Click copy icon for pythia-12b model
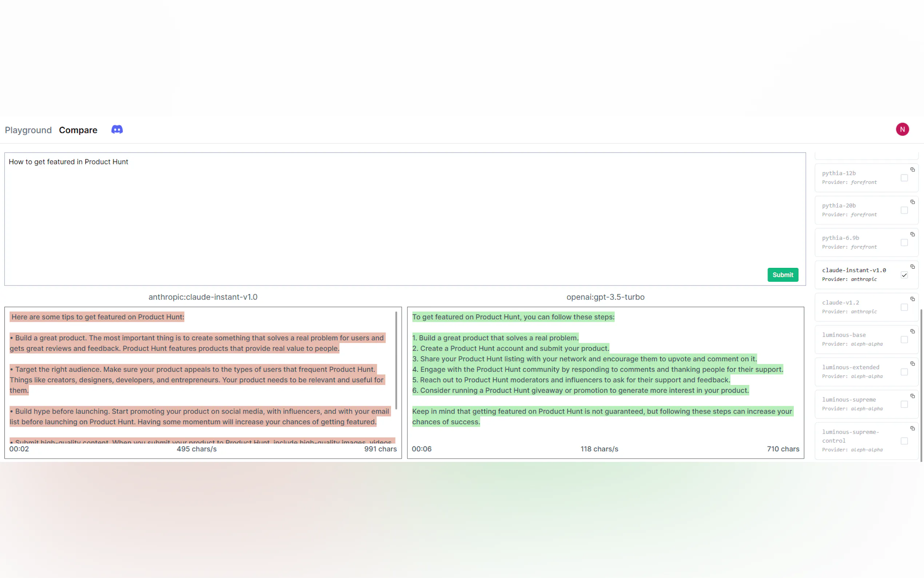This screenshot has height=578, width=924. 912,170
